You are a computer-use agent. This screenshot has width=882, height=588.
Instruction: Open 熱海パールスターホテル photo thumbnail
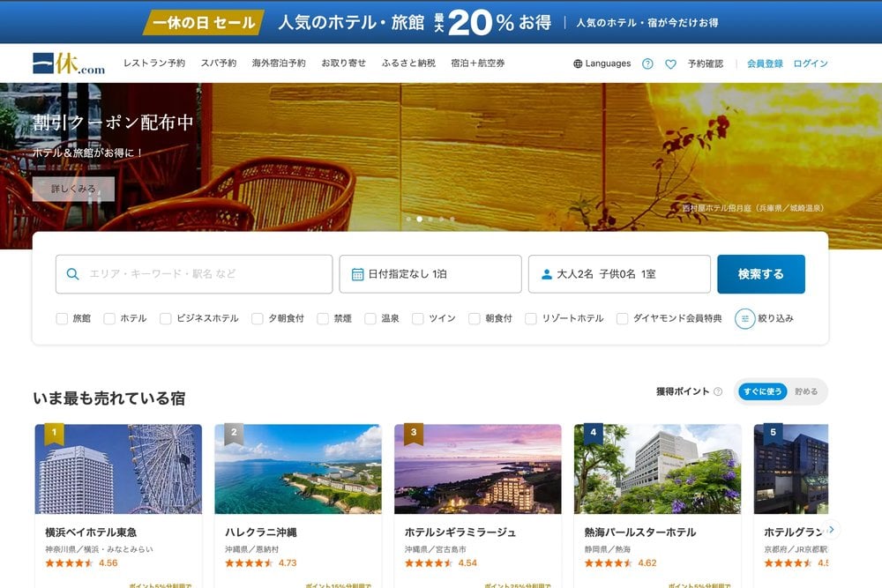tap(658, 469)
